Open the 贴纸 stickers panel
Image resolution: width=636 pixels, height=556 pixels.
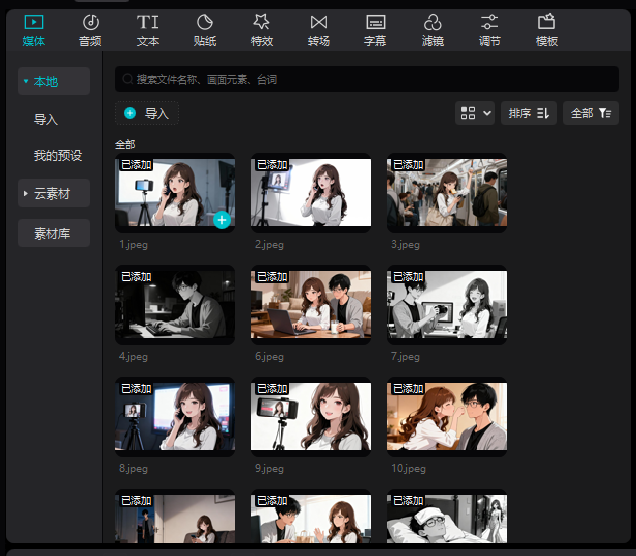(x=204, y=30)
